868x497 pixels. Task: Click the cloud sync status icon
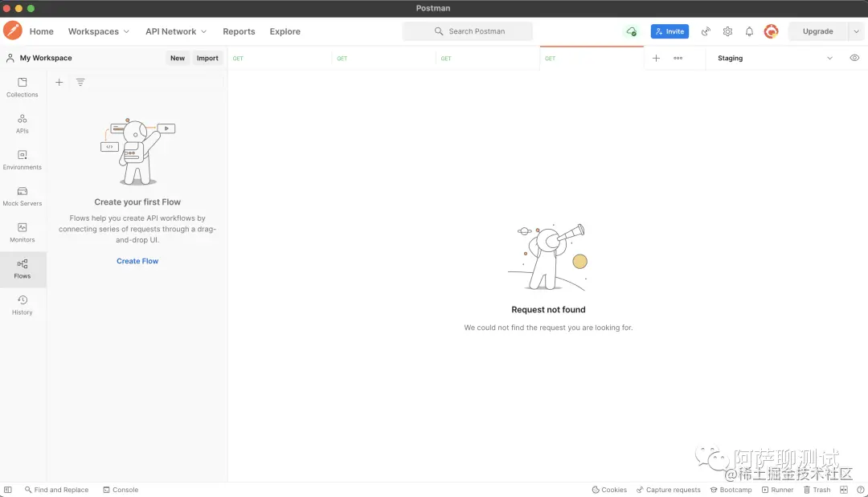pos(631,31)
